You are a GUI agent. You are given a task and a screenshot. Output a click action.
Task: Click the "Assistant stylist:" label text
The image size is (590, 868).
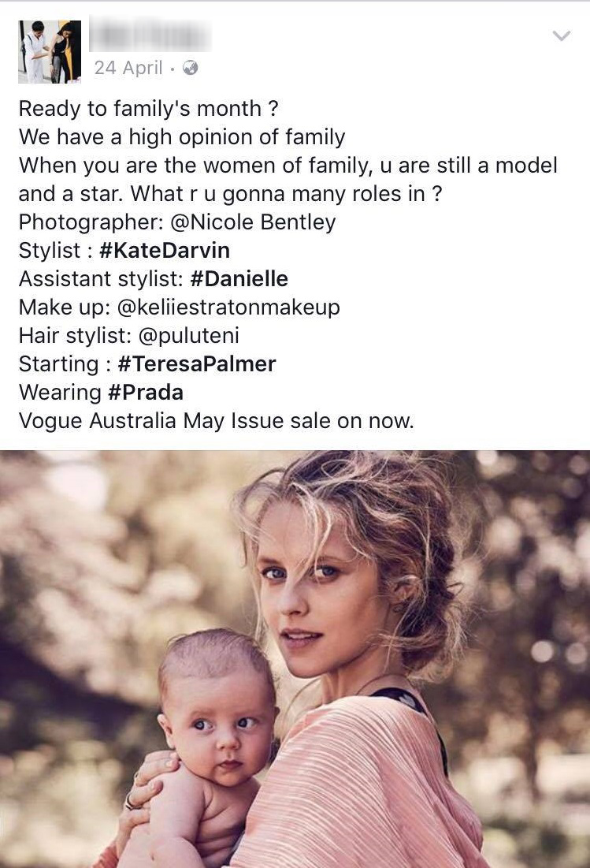(101, 278)
